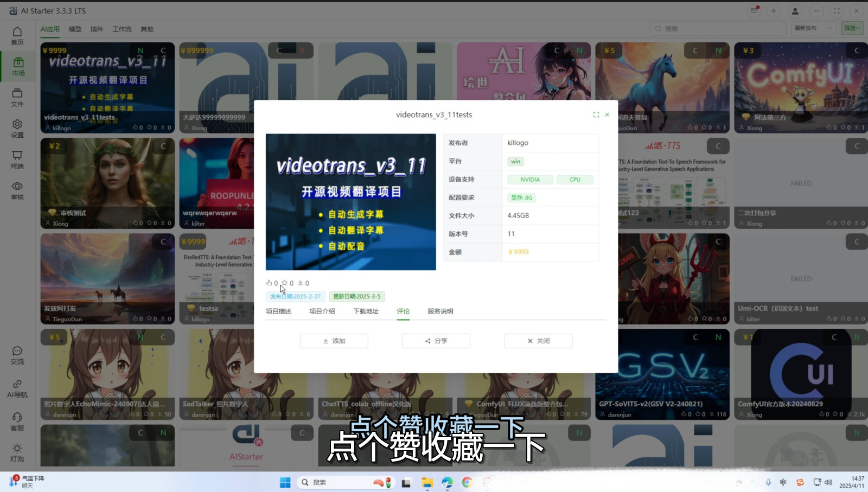Open Chrome from taskbar
Screen dimensions: 868x492
[x=467, y=482]
